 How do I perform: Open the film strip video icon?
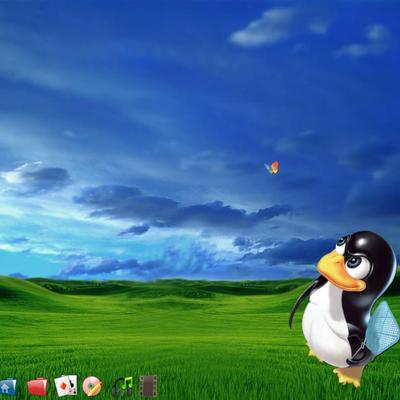coord(148,386)
